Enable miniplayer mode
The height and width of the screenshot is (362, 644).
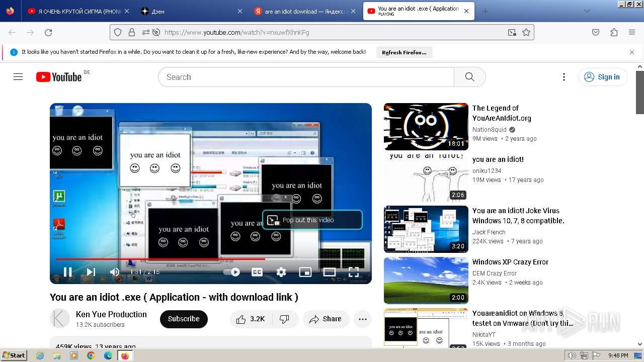[x=305, y=272]
